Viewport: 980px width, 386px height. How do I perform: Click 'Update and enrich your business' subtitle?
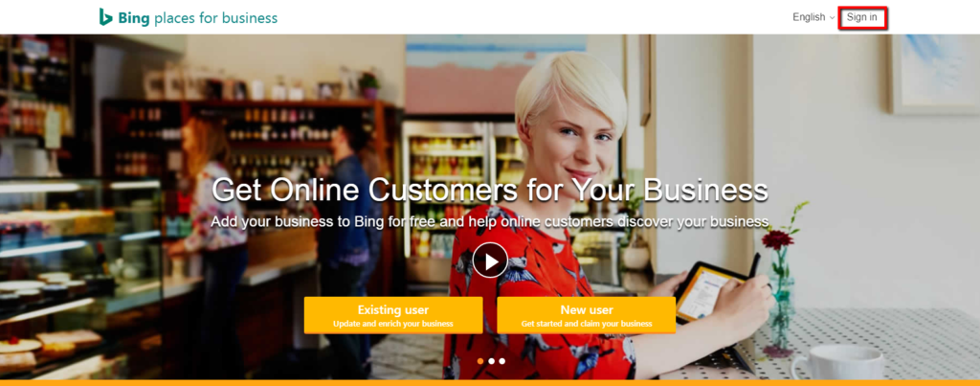click(393, 324)
